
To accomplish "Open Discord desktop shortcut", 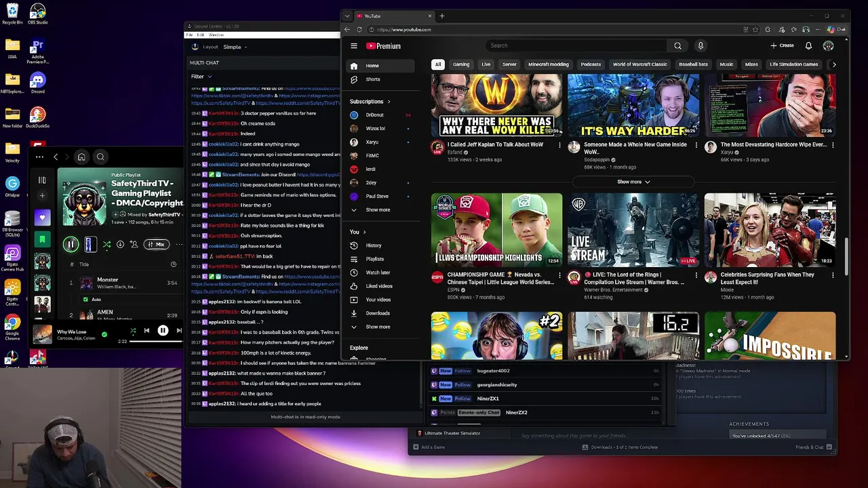I will [x=37, y=83].
